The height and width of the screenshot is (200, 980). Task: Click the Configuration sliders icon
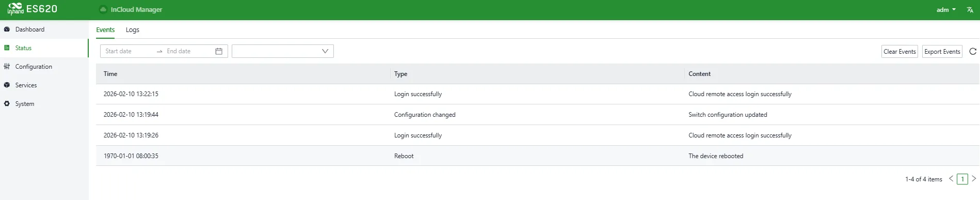(7, 67)
